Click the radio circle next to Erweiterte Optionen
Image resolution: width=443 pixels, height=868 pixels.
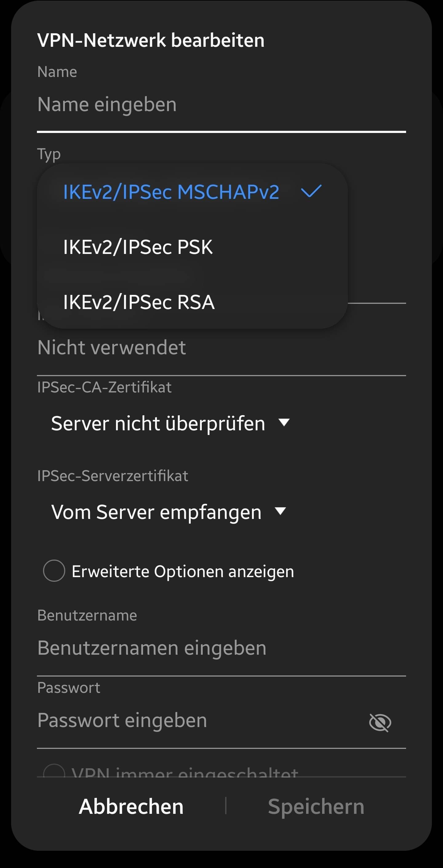[54, 571]
